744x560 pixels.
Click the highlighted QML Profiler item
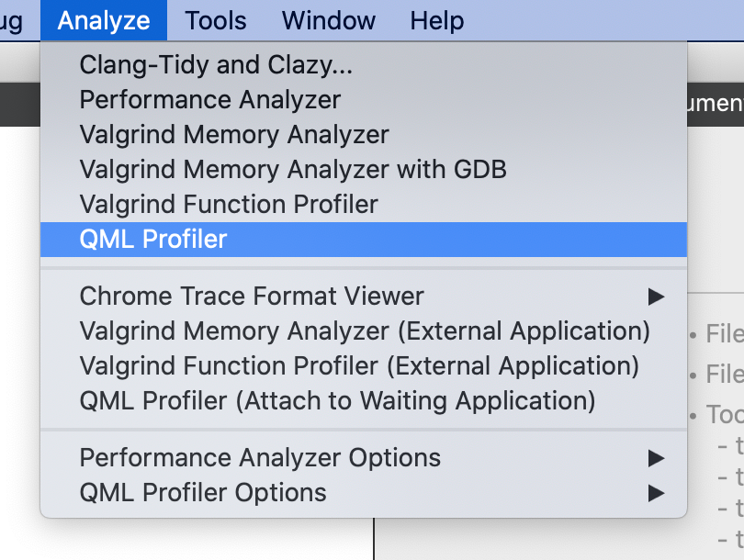pyautogui.click(x=153, y=240)
